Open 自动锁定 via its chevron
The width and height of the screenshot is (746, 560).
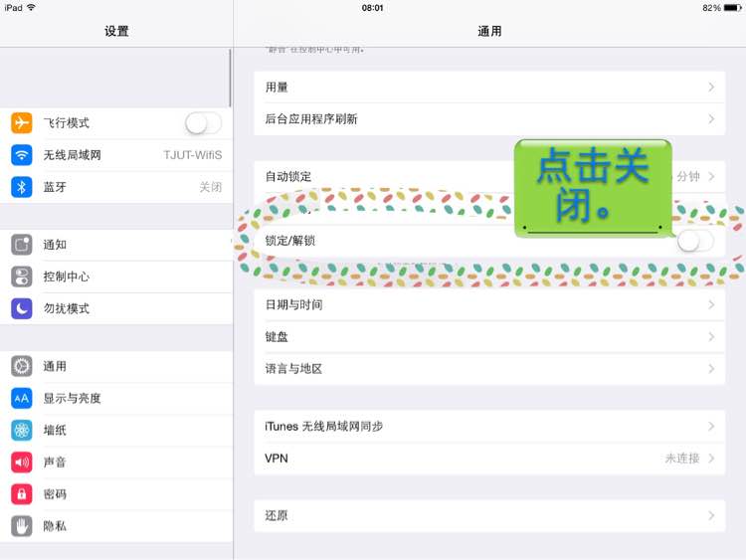coord(711,176)
